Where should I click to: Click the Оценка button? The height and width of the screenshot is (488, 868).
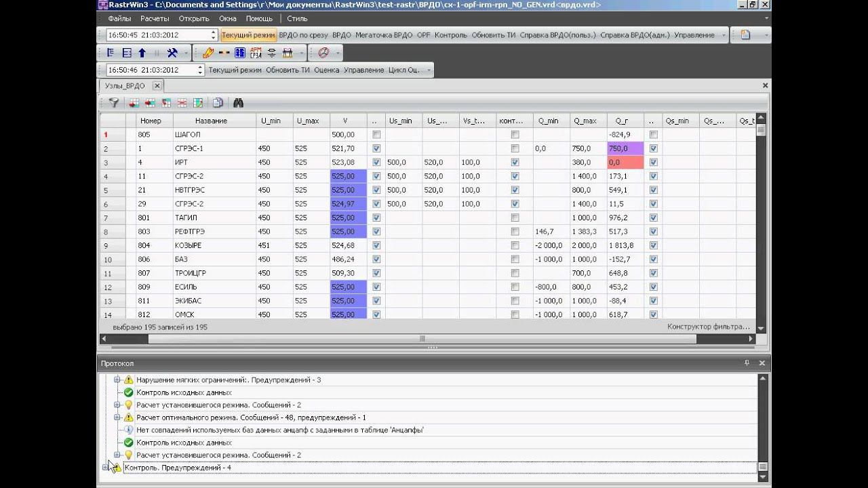[327, 70]
